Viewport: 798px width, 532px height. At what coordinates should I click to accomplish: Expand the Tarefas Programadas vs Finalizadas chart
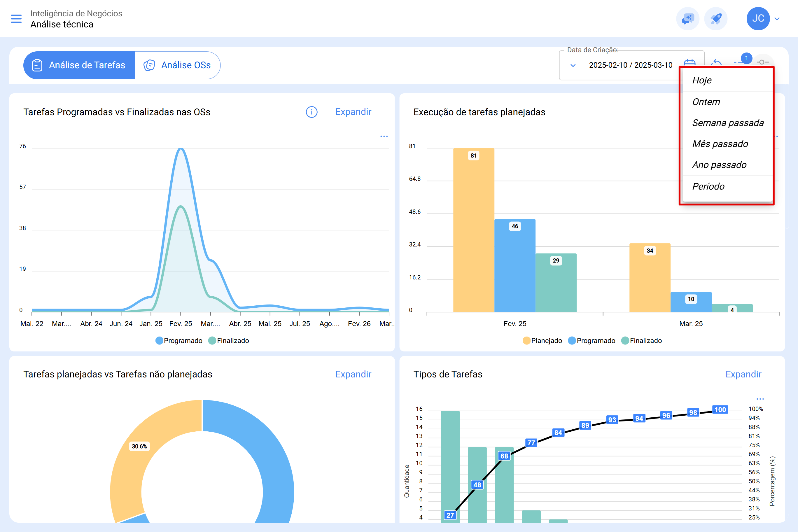353,112
